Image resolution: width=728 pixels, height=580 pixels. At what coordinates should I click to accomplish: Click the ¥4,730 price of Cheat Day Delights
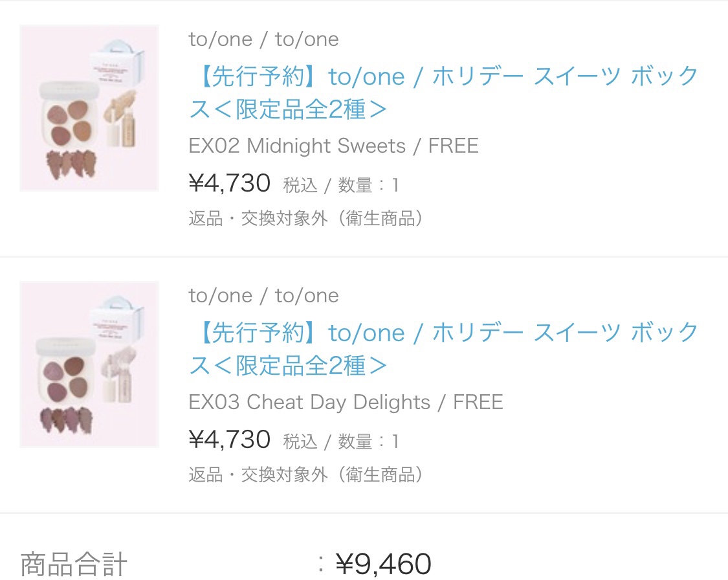[229, 440]
